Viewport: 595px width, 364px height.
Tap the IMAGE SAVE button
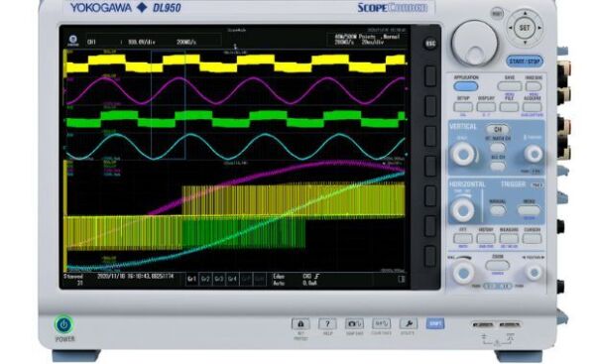(534, 86)
